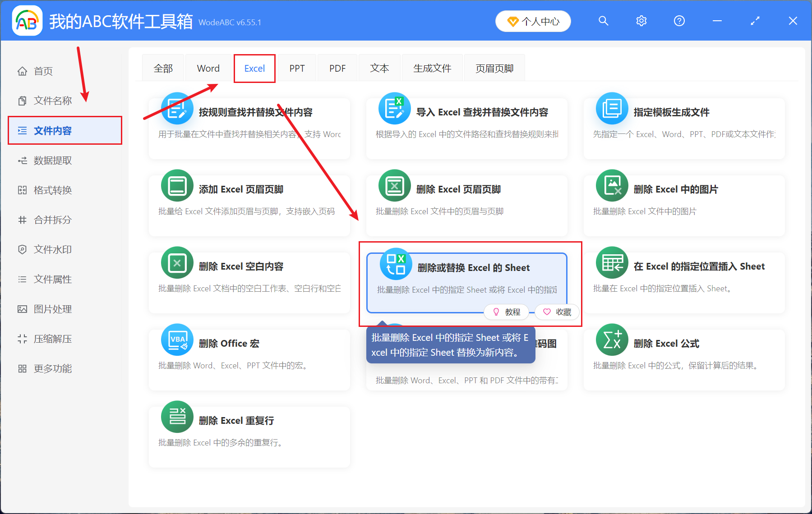
Task: Go to 数据提取 in sidebar
Action: 52,161
